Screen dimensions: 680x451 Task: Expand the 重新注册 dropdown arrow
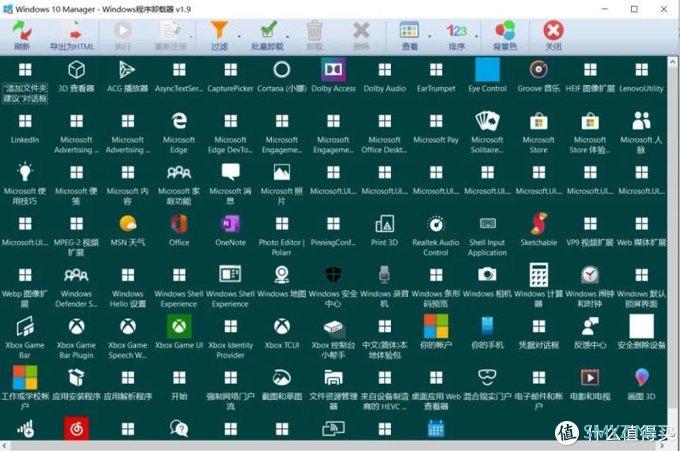[x=191, y=36]
